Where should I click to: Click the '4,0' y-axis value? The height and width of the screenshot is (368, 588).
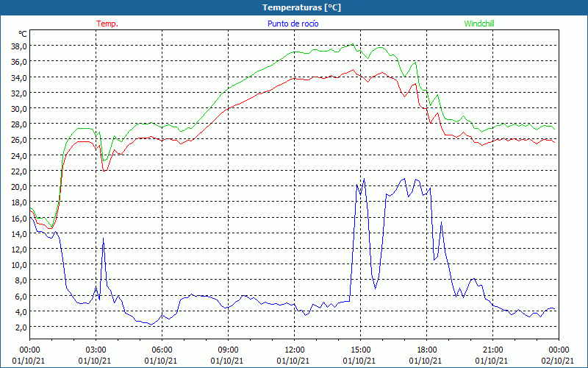(21, 311)
